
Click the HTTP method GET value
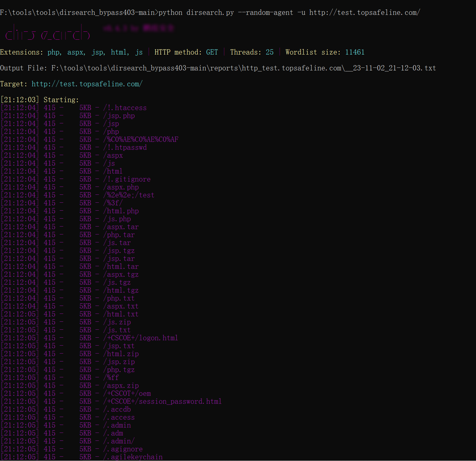tap(212, 52)
